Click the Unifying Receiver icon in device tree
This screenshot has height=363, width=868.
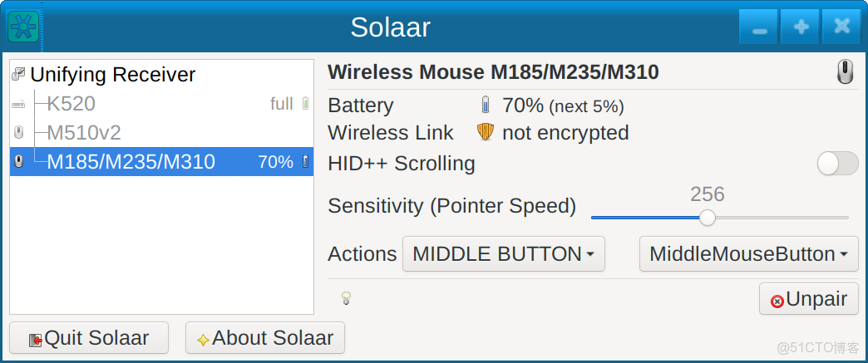point(18,75)
